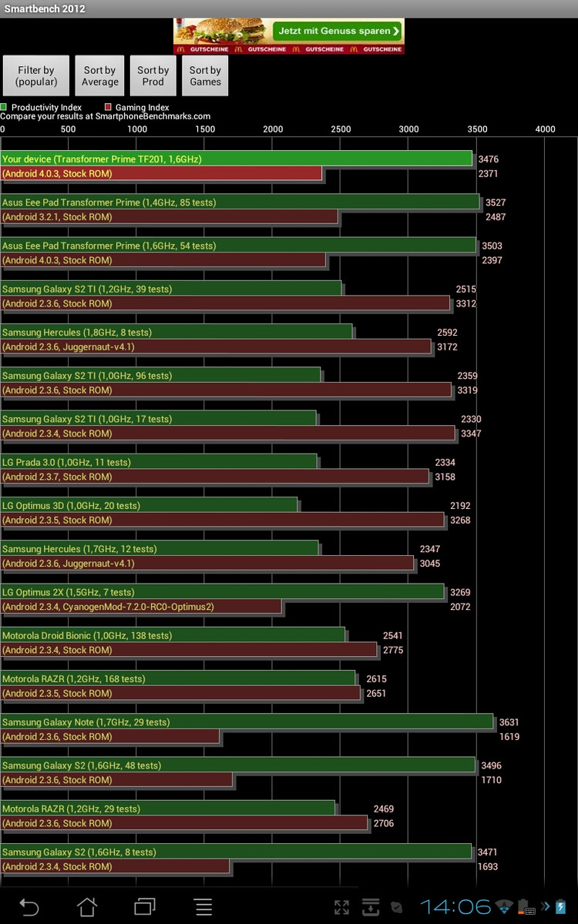Click the green Productivity Index legend square
578x924 pixels.
click(x=4, y=108)
